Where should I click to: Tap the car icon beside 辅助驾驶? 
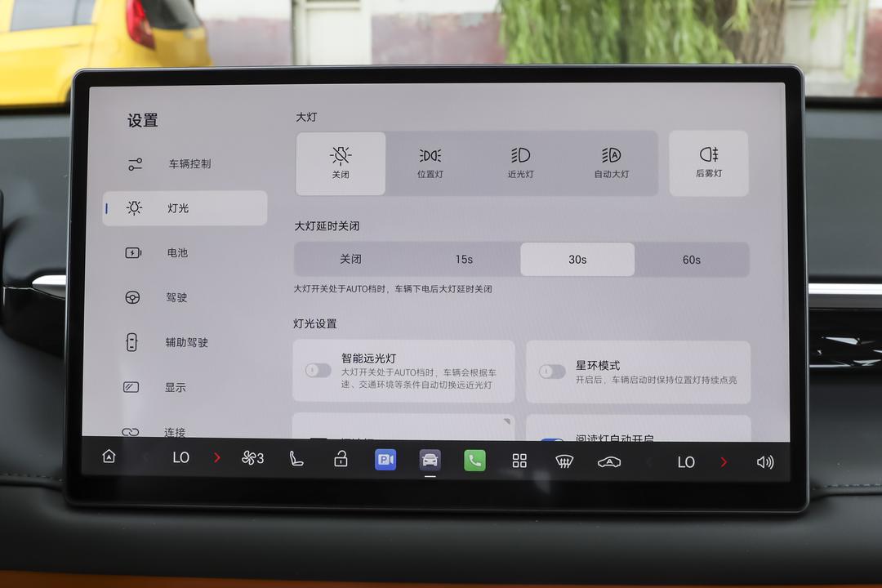coord(131,342)
